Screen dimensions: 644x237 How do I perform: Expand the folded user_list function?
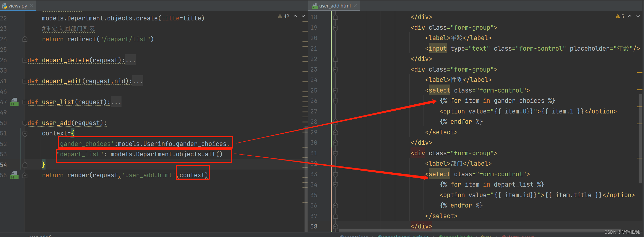25,102
